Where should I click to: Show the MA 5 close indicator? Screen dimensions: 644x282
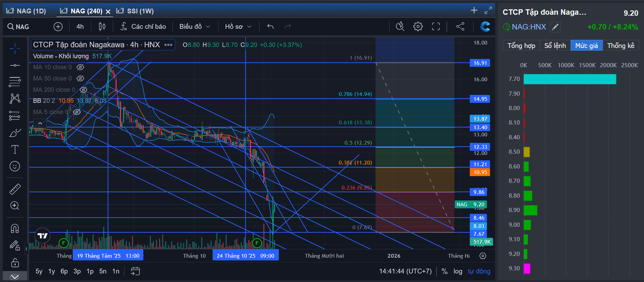pos(77,112)
